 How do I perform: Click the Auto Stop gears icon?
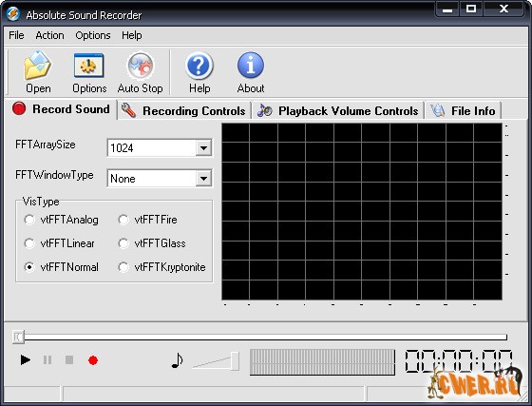(x=141, y=66)
